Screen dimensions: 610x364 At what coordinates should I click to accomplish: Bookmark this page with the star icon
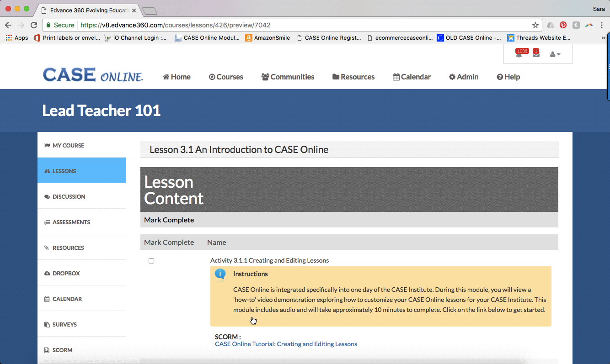pos(535,25)
